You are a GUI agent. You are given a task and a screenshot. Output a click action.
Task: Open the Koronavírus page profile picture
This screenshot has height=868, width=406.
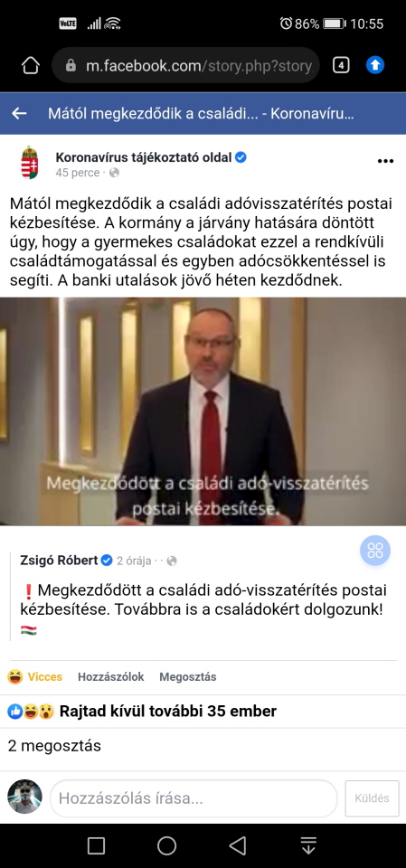[x=29, y=162]
